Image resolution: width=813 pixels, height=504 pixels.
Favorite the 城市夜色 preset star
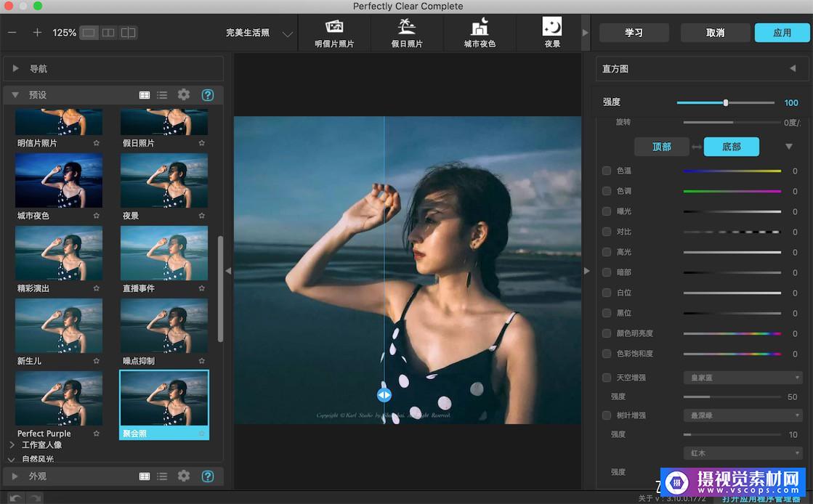tap(97, 215)
